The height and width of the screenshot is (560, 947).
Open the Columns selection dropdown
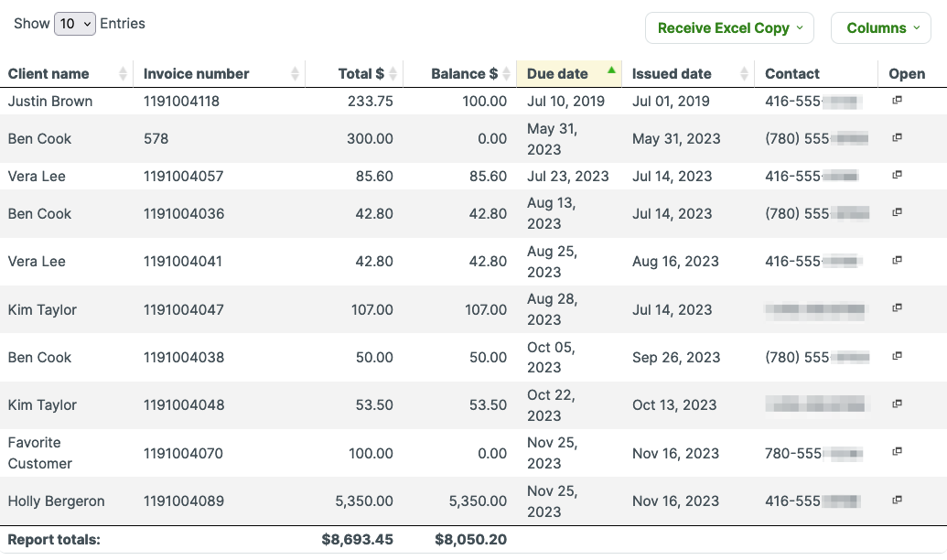[880, 27]
